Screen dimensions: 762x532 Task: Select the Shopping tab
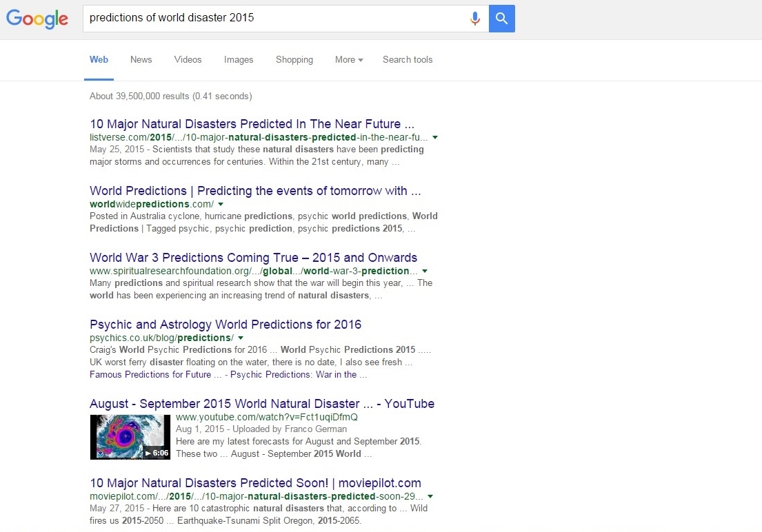click(x=294, y=60)
